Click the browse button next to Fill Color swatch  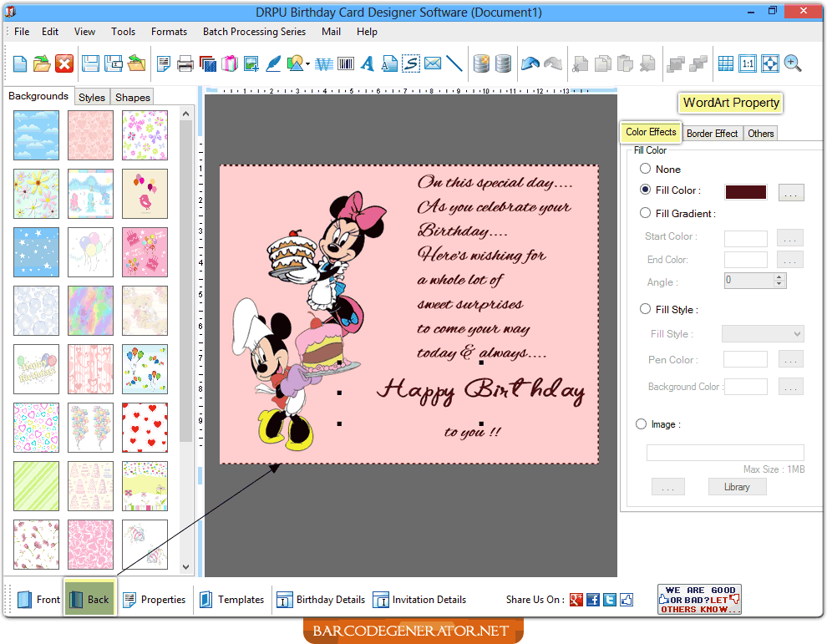[x=791, y=192]
